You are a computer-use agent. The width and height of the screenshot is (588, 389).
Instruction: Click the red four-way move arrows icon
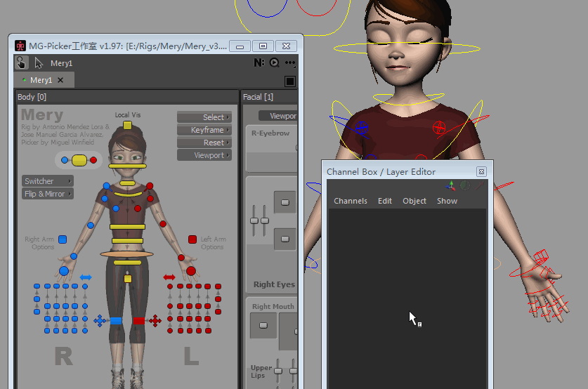point(155,321)
